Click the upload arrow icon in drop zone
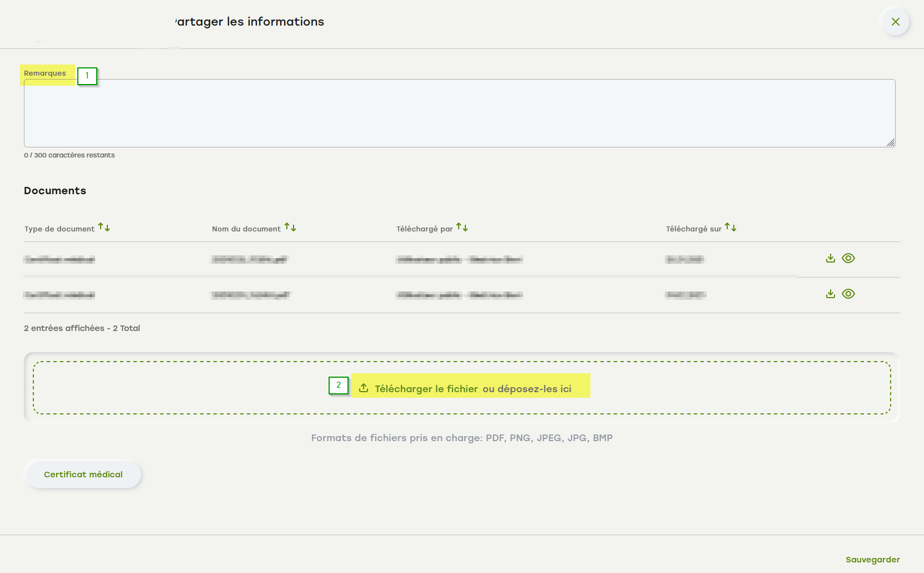 click(x=364, y=388)
